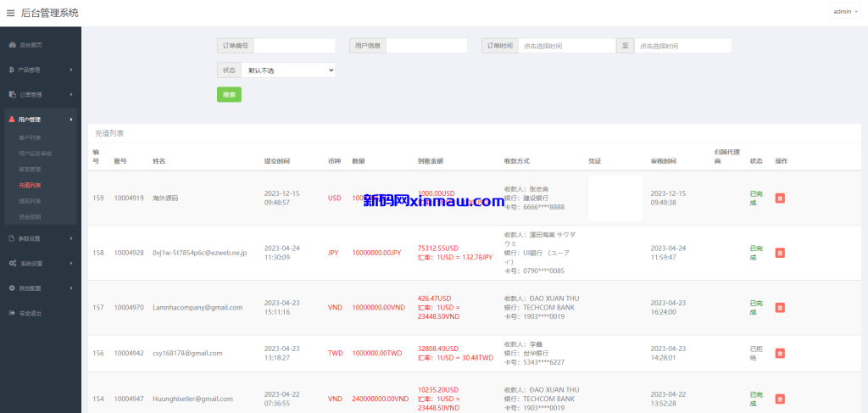
Task: Delete order 157 with red trash icon
Action: 780,307
